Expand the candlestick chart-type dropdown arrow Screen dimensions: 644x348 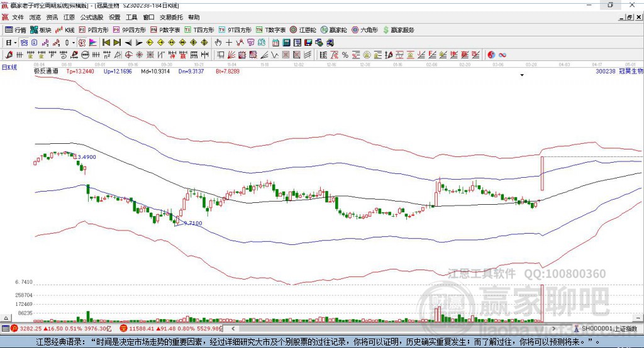tap(74, 43)
